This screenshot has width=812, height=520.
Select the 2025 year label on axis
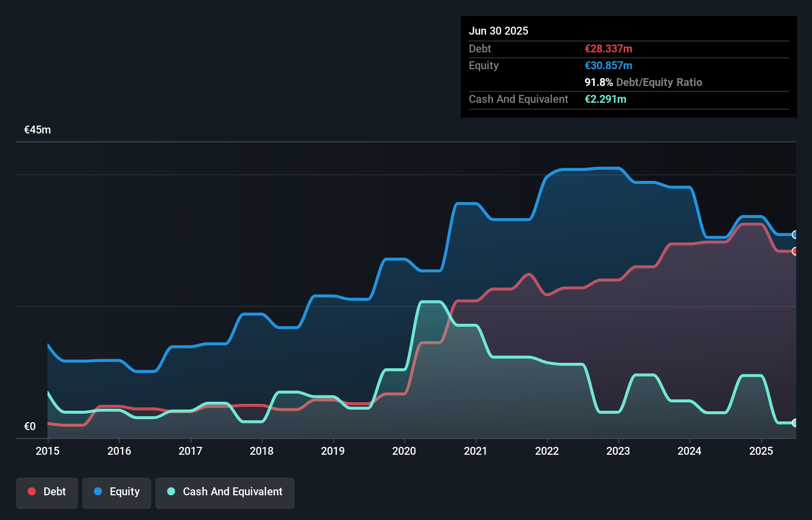coord(762,451)
